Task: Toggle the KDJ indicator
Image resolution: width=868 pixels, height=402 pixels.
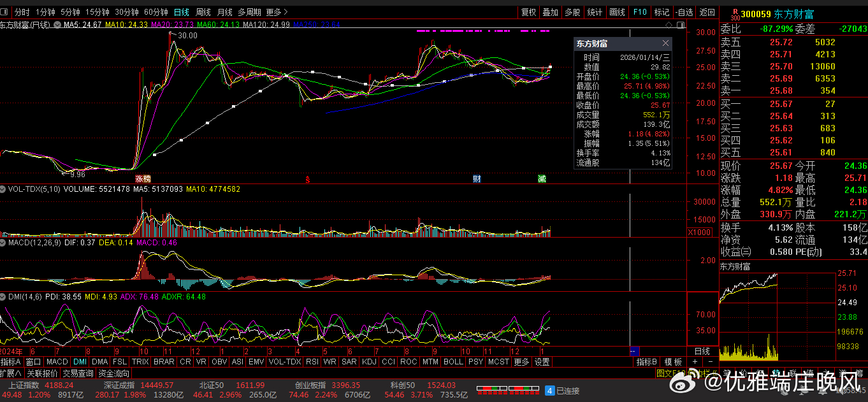Action: 368,362
